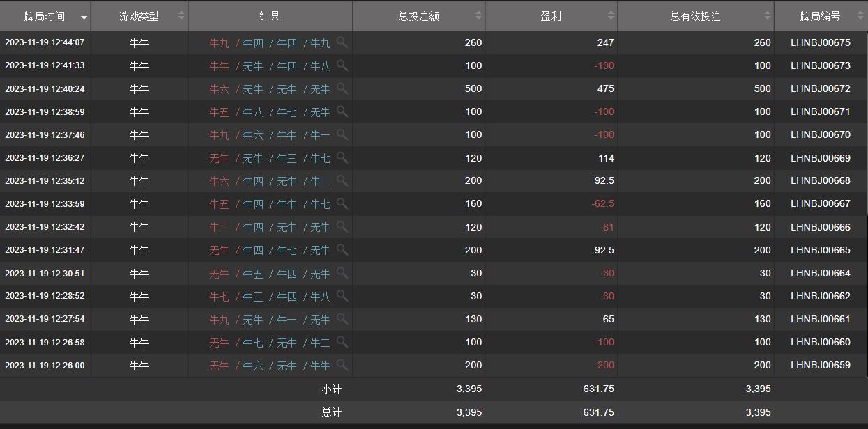Click timestamp 2023-11-19 12:37:46

[45, 134]
